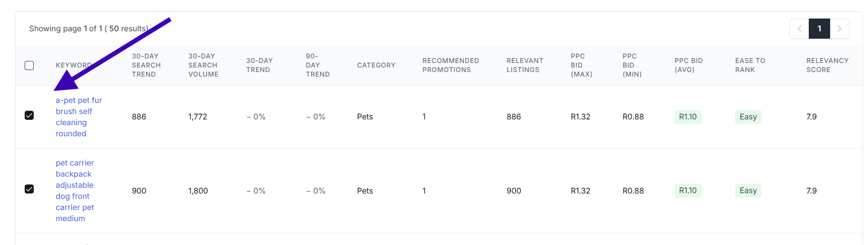Sort by 30-Day Search Volume column
The height and width of the screenshot is (245, 868).
point(203,65)
